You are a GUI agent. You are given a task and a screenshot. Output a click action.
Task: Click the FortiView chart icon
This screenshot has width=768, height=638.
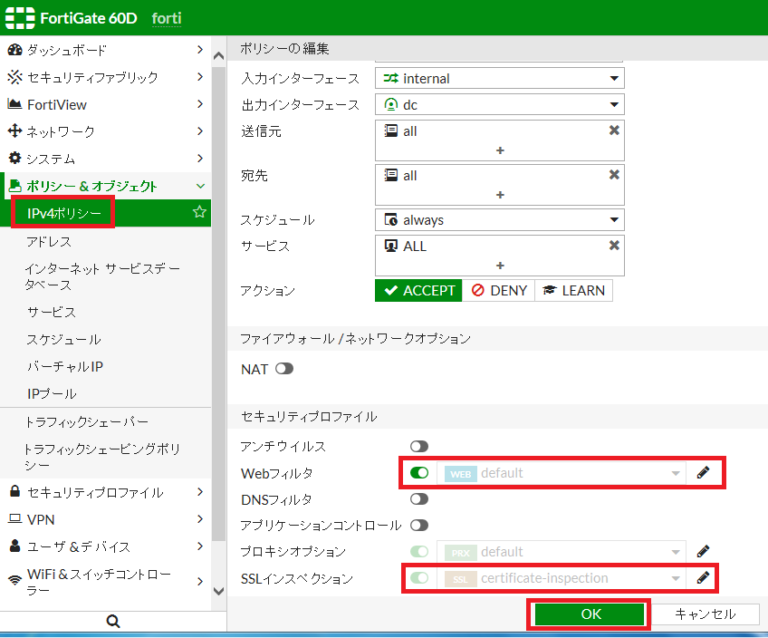tap(15, 104)
